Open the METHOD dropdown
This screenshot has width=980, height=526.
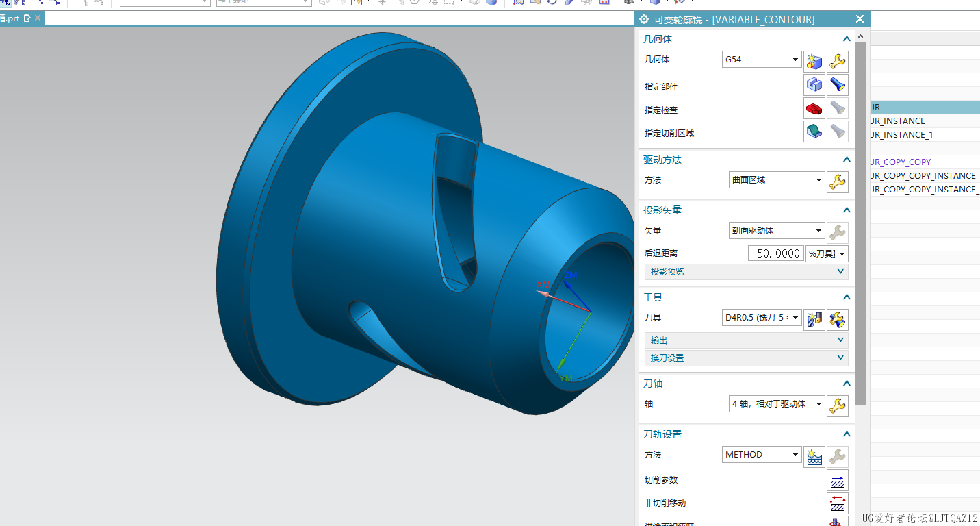(762, 455)
